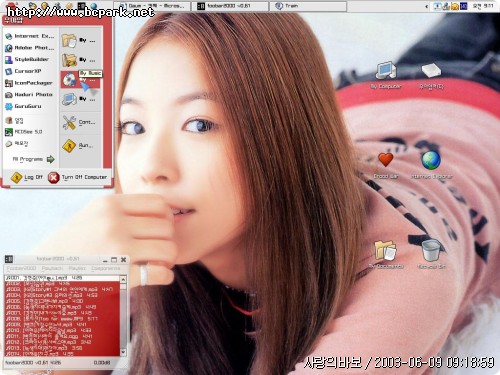Image resolution: width=500 pixels, height=375 pixels.
Task: Open the Playback menu in foobar2000
Action: (52, 268)
